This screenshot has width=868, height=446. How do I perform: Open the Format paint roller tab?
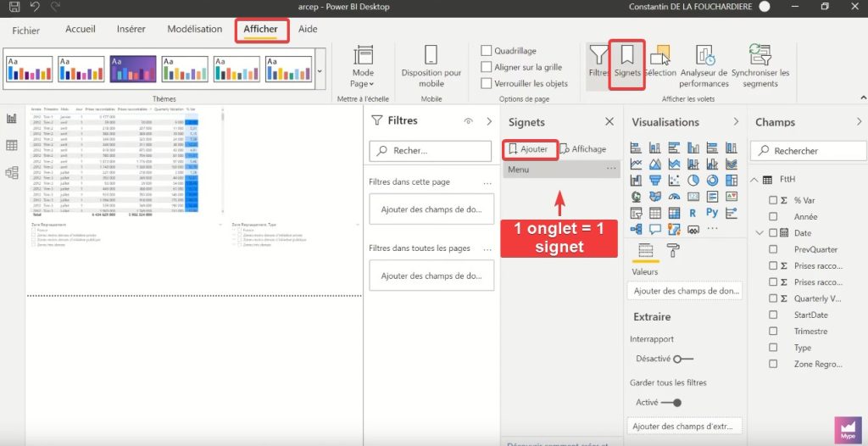[x=672, y=250]
